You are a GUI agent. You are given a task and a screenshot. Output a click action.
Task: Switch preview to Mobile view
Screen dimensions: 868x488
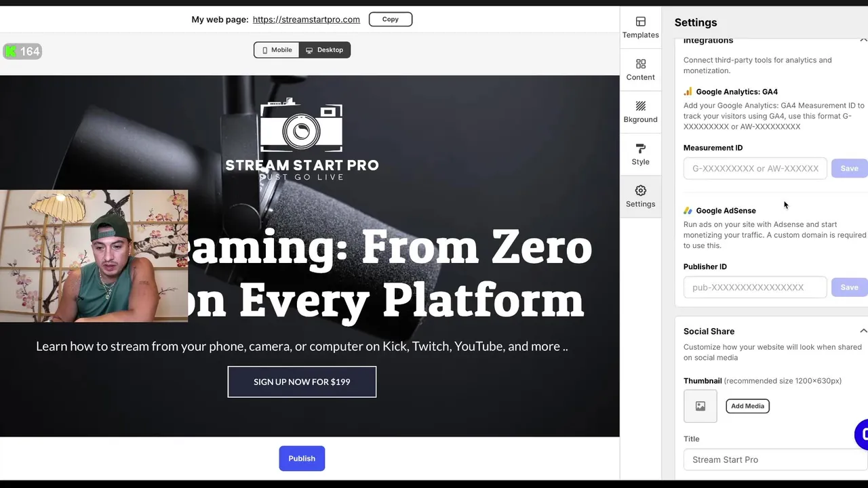[x=277, y=50]
